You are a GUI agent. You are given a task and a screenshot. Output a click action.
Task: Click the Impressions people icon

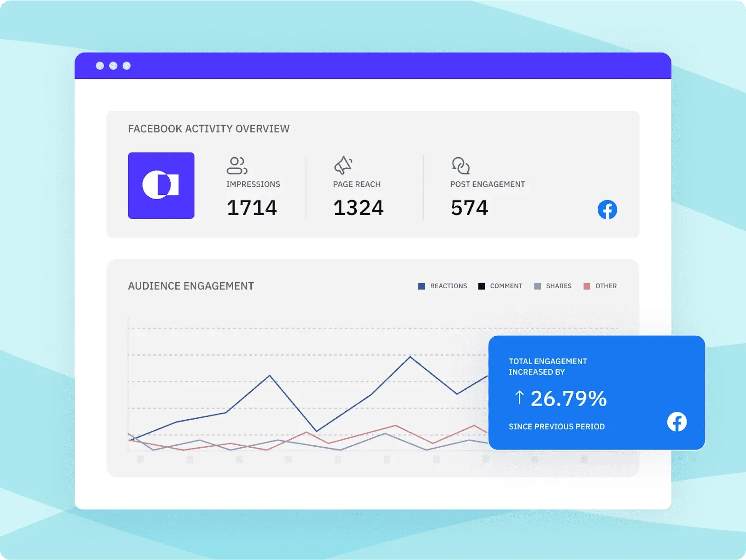pos(237,166)
